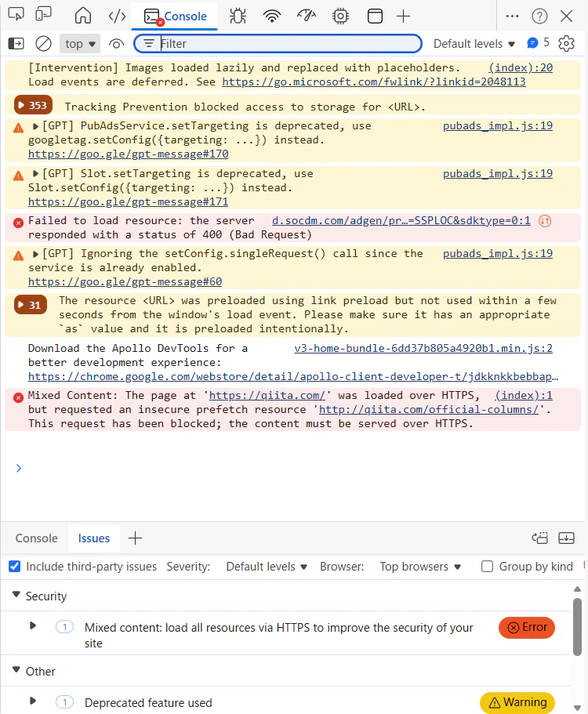Open Severity Default levels dropdown
Screen dimensions: 588x714
267,567
